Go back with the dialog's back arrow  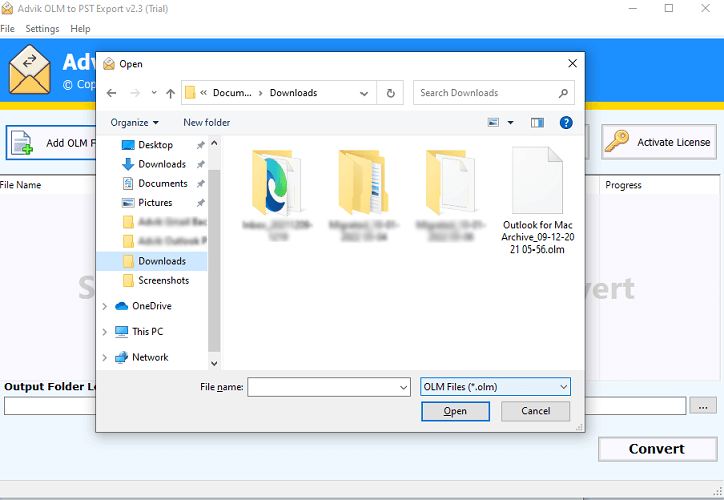pos(111,93)
